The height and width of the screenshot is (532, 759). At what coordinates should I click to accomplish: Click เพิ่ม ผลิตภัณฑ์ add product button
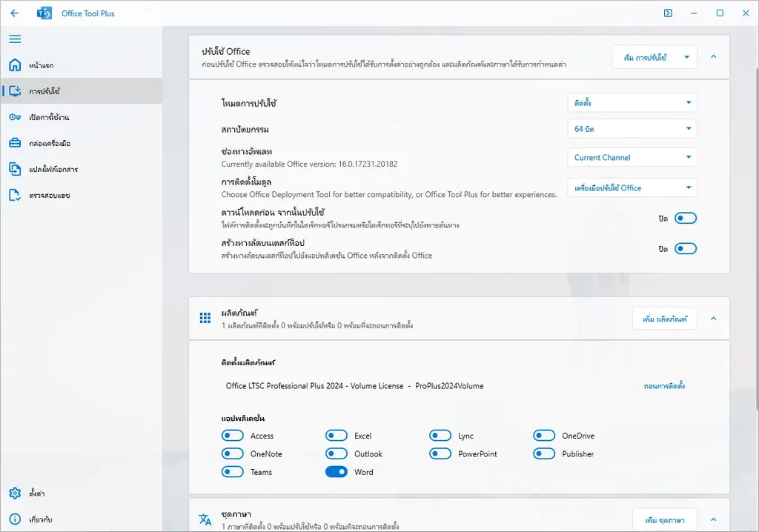point(665,319)
